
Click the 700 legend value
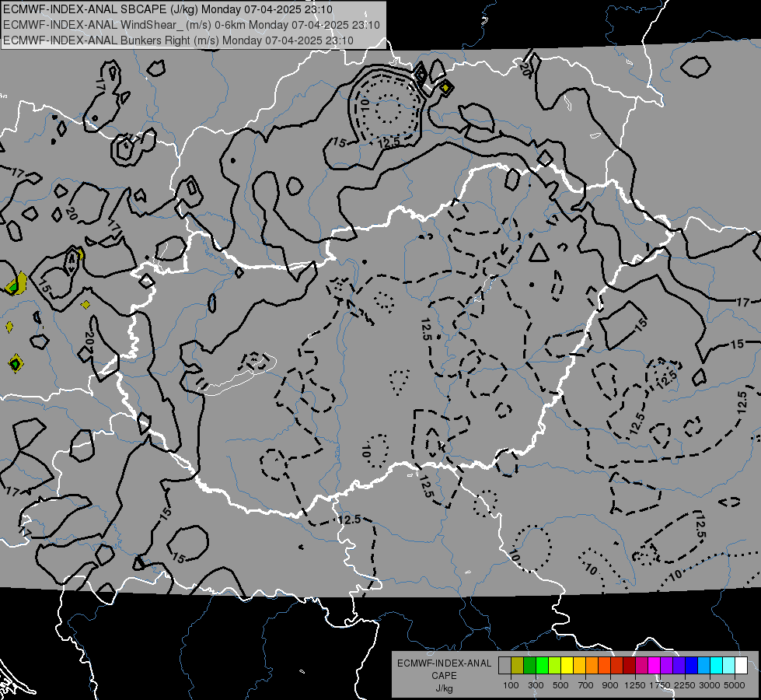pyautogui.click(x=586, y=685)
